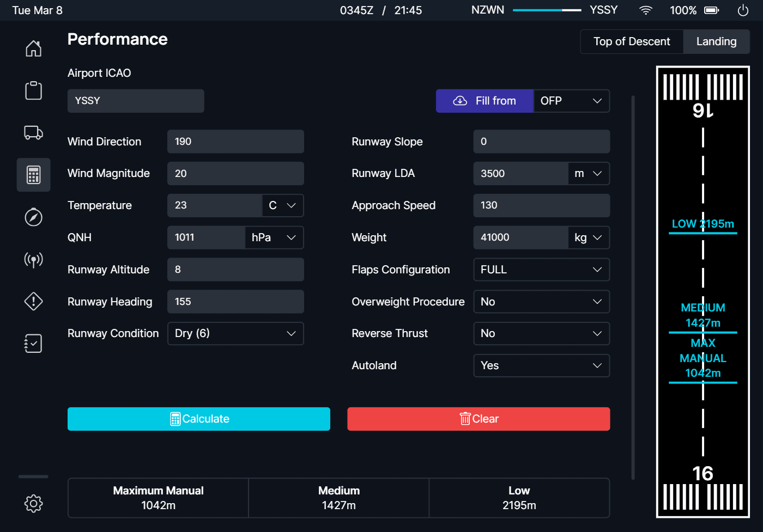Click the power icon in status bar
This screenshot has width=763, height=532.
click(x=743, y=10)
